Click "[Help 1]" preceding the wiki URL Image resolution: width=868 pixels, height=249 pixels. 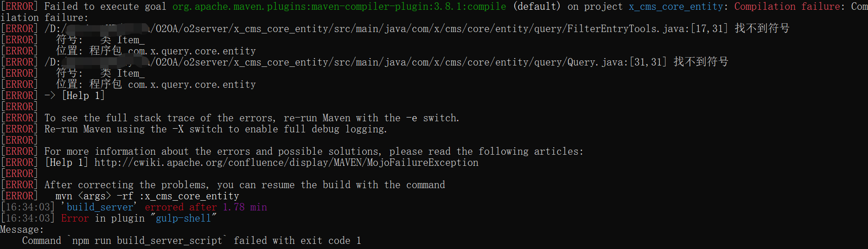66,163
